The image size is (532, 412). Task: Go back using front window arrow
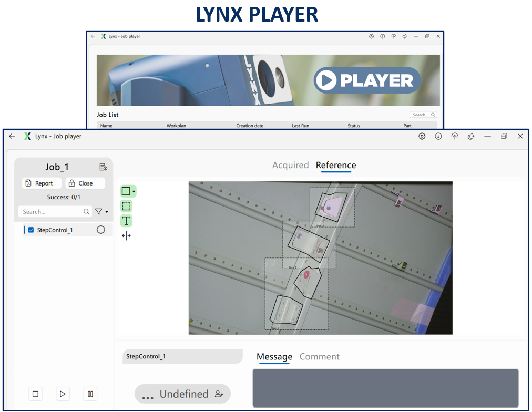click(x=12, y=136)
